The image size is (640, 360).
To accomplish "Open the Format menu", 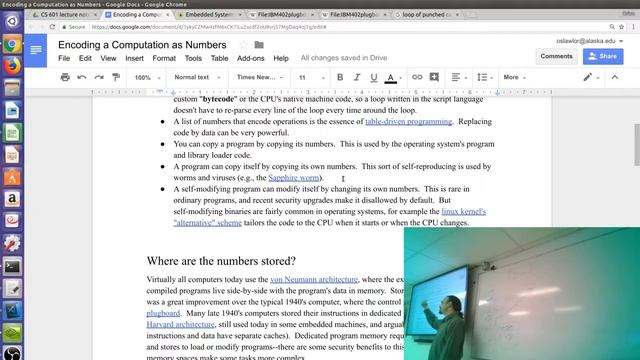I will [x=164, y=58].
